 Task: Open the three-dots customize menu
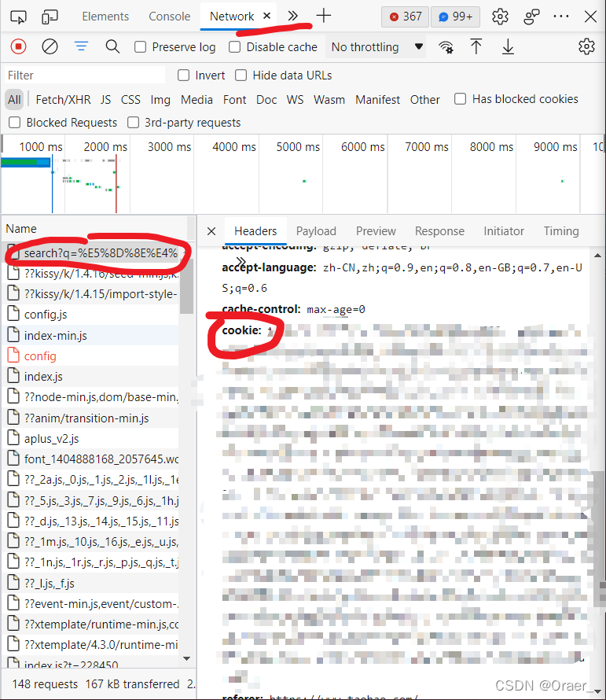[561, 17]
